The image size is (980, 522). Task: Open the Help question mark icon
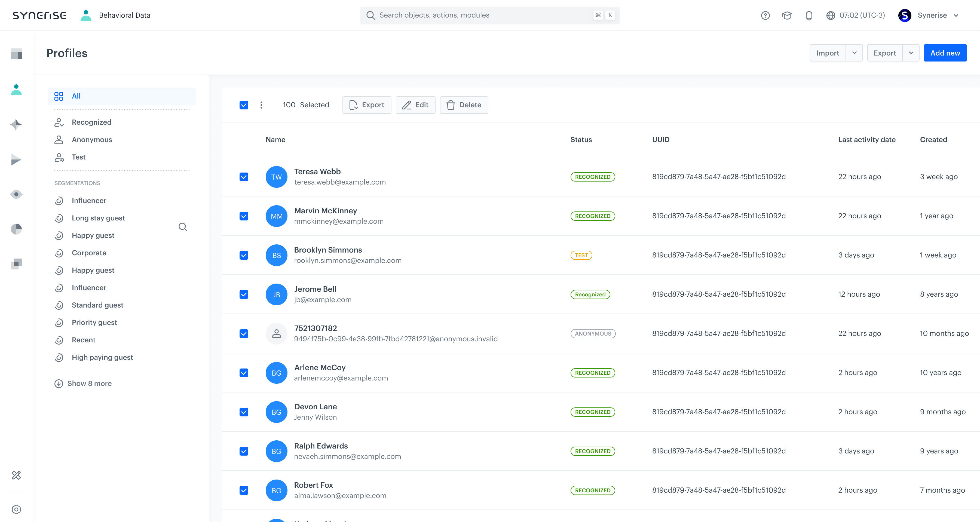[765, 15]
